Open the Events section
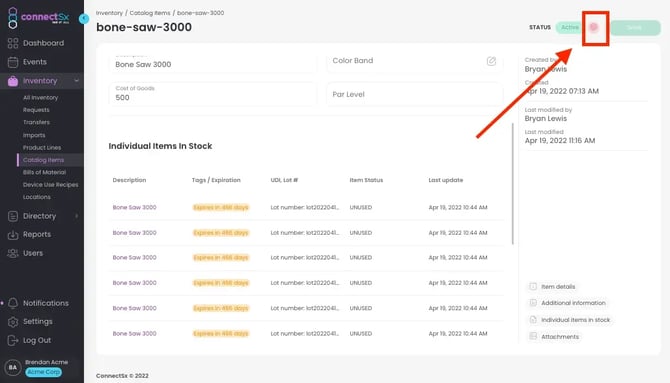Image resolution: width=670 pixels, height=383 pixels. pos(35,62)
